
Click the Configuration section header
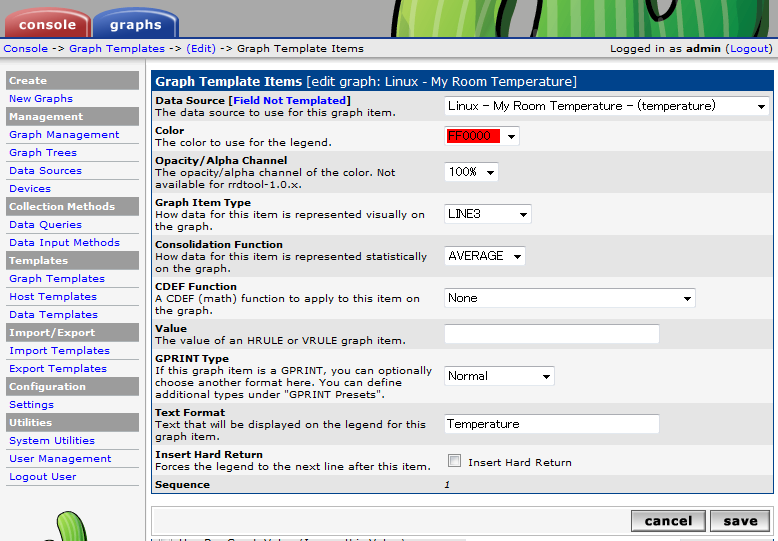[x=72, y=387]
